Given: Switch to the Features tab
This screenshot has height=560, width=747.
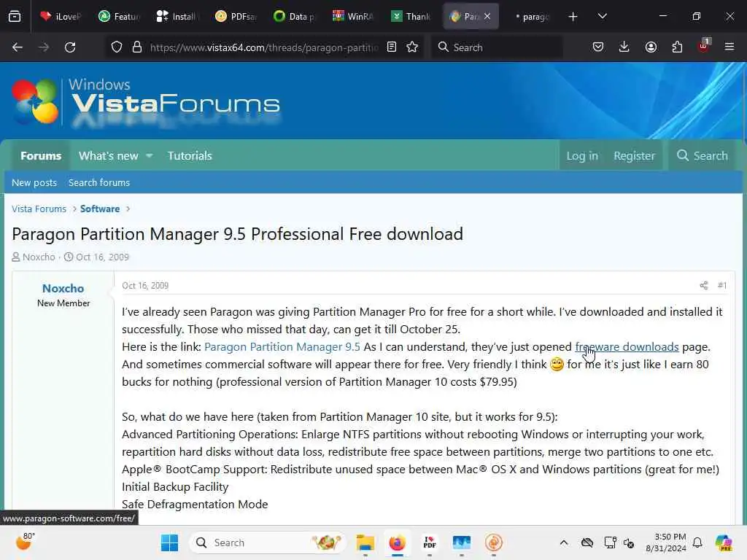Looking at the screenshot, I should pyautogui.click(x=119, y=16).
